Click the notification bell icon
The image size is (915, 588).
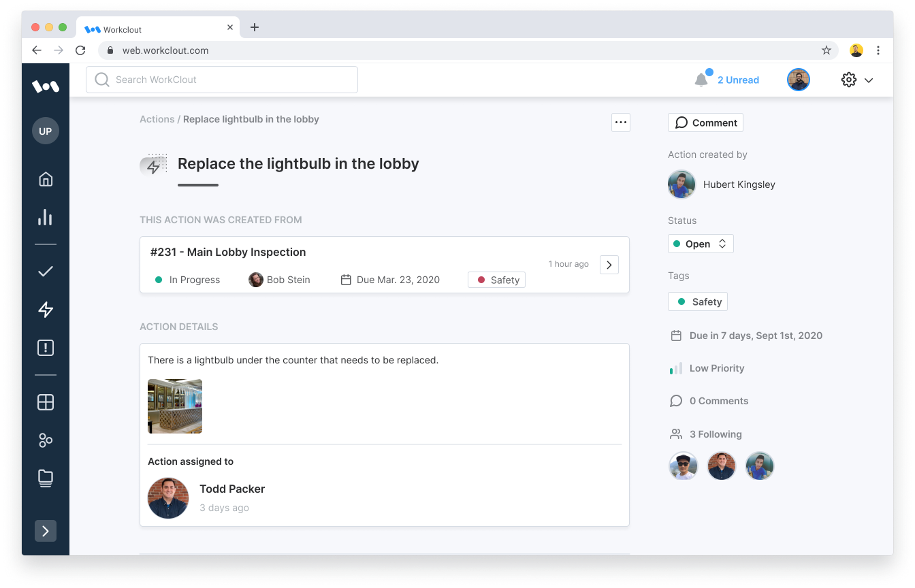701,80
